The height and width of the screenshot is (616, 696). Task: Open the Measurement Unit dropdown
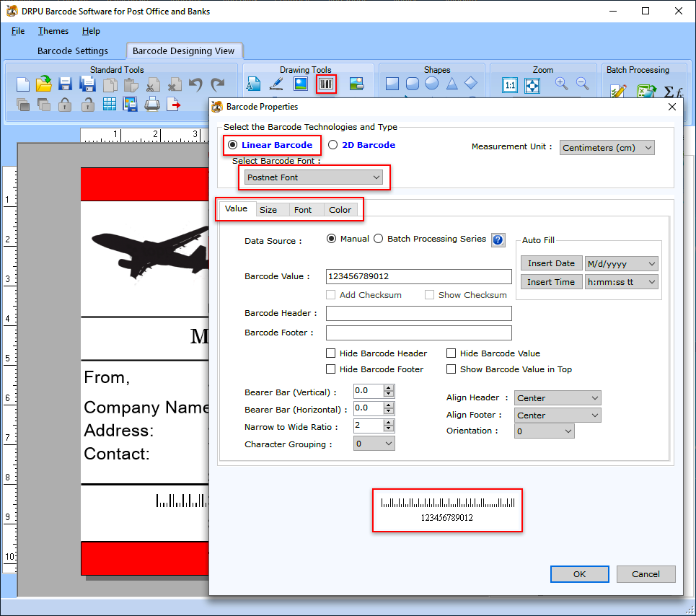pyautogui.click(x=607, y=147)
